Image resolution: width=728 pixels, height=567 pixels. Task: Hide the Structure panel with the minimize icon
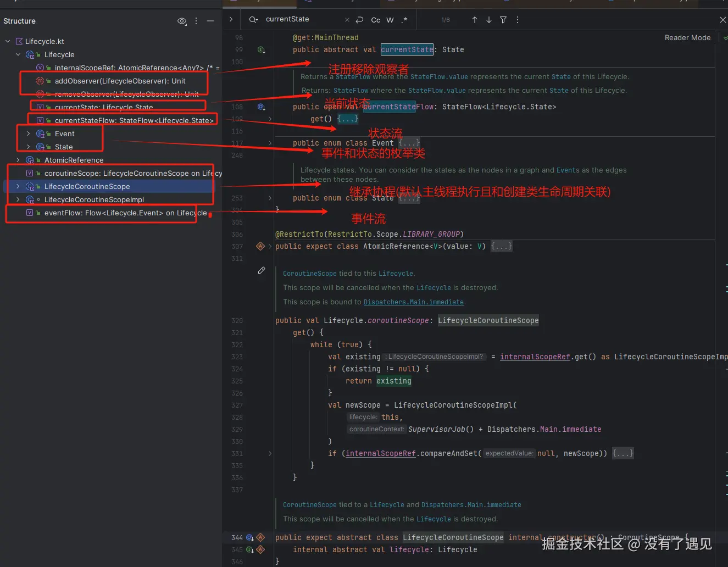coord(210,21)
